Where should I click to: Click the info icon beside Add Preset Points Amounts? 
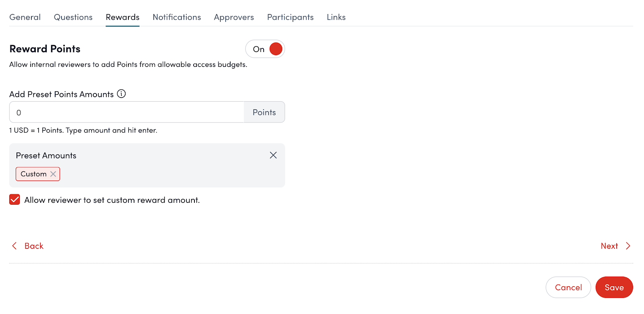pyautogui.click(x=121, y=94)
